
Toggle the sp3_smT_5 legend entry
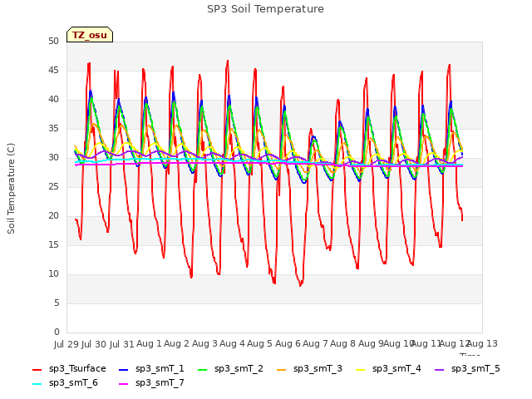(467, 369)
